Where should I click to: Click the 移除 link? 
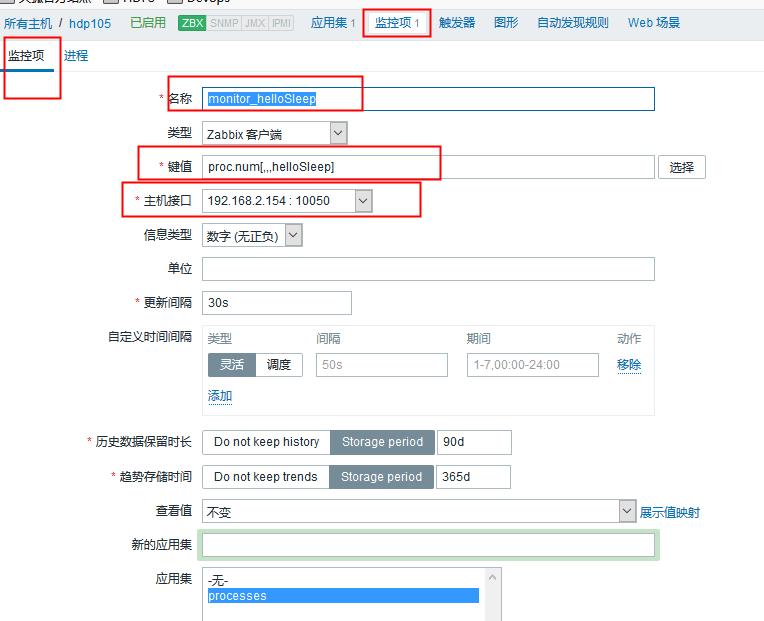click(629, 365)
